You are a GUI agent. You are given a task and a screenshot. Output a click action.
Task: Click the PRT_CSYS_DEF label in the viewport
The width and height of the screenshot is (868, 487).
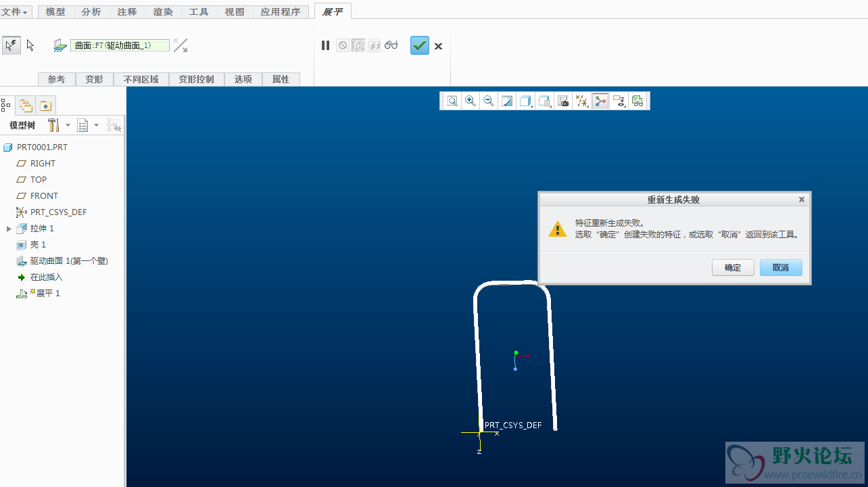(x=513, y=425)
